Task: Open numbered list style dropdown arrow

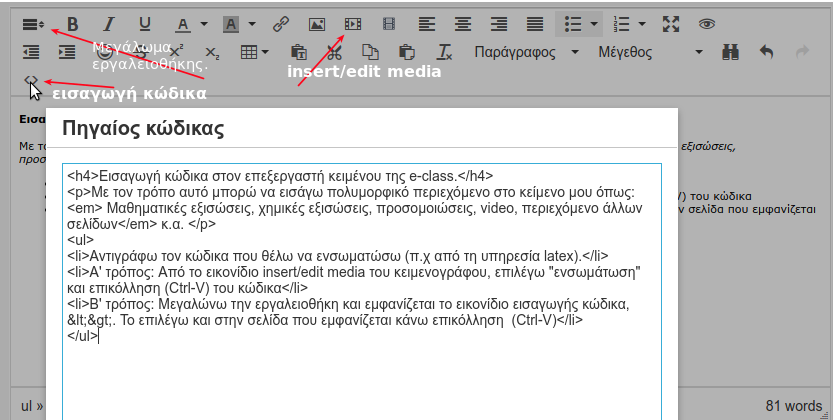Action: (642, 24)
